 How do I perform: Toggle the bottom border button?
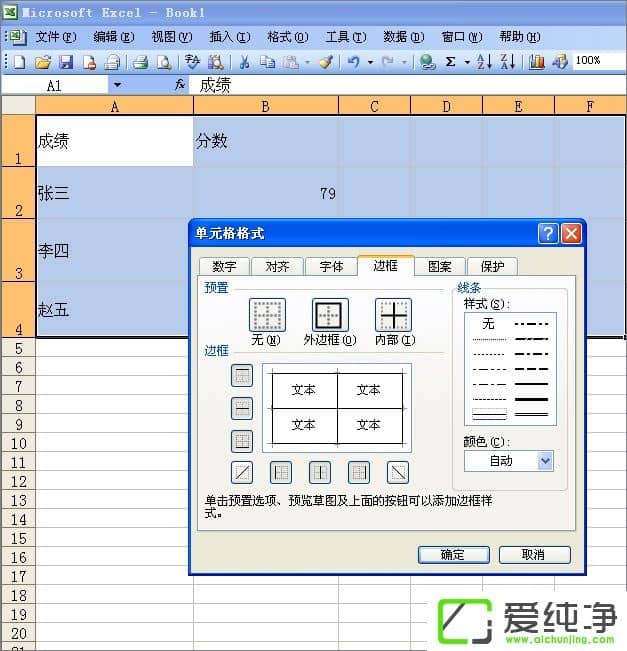point(242,441)
